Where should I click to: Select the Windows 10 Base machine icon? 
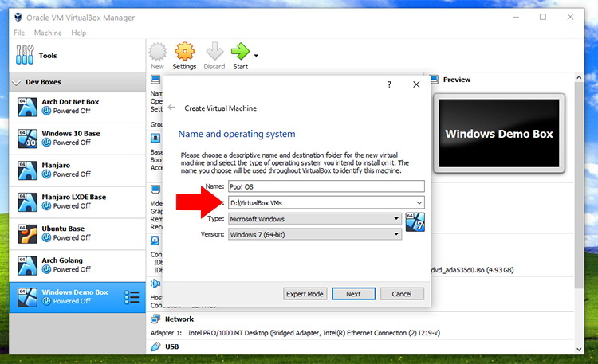click(x=27, y=139)
